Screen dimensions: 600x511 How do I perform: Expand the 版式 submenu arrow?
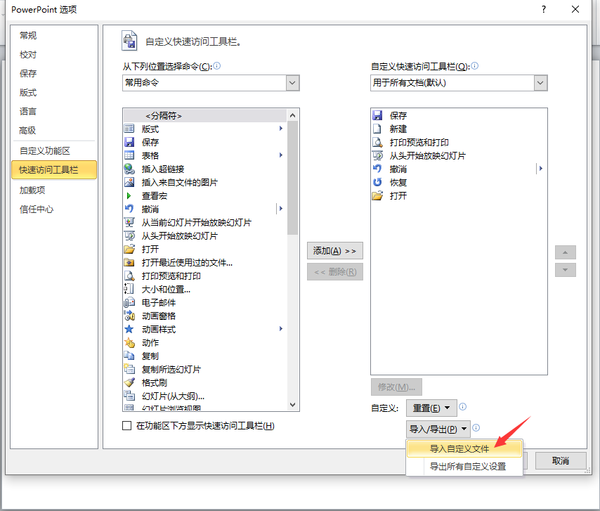click(281, 129)
